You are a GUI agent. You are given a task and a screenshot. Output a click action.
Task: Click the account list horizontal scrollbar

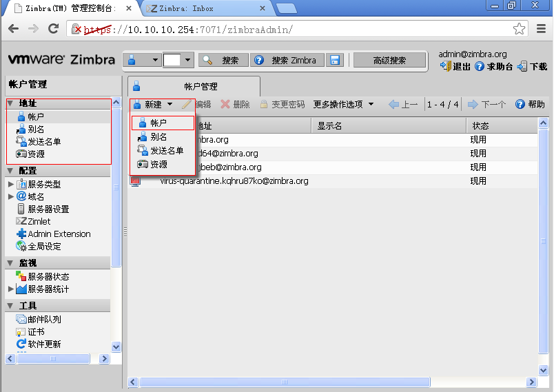pos(285,382)
